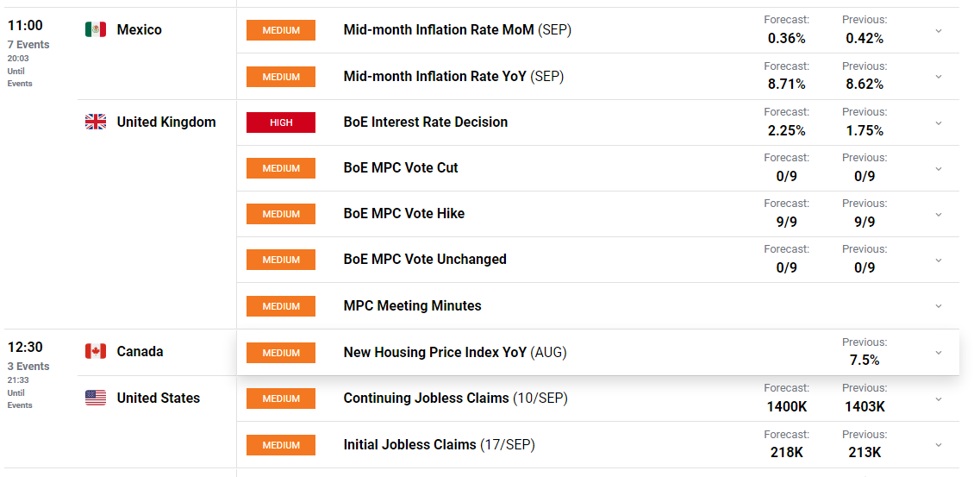Open the BoE MPC Vote Unchanged event
Viewport: 980px width, 477px height.
click(424, 260)
